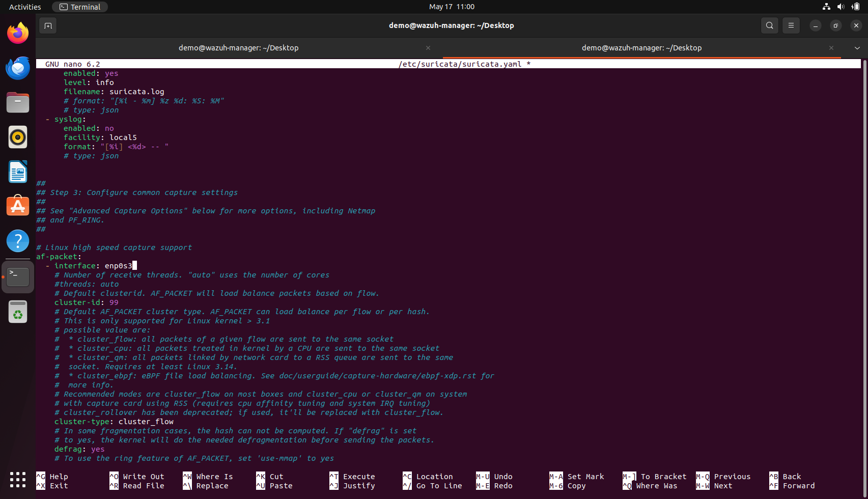Open the Help icon in dock

tap(18, 241)
